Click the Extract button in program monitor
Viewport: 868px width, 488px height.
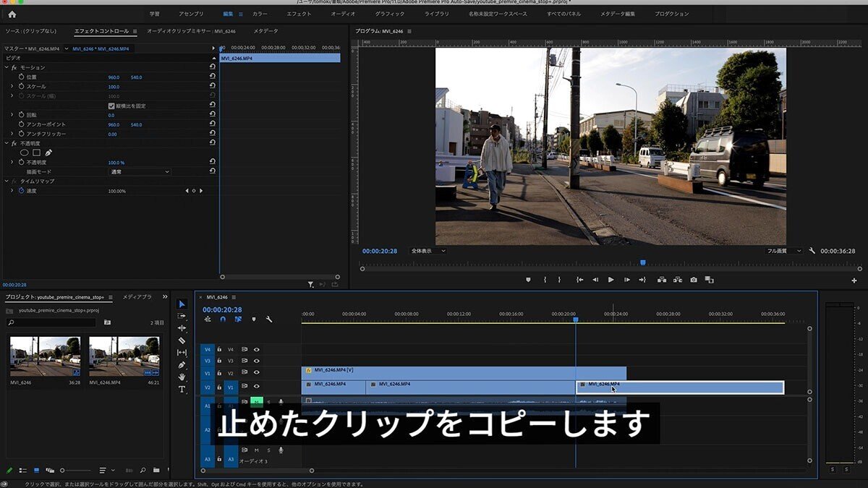[x=678, y=280]
